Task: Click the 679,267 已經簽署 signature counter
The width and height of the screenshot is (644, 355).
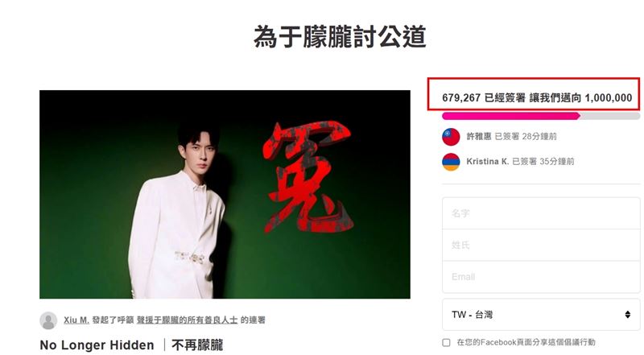Action: pos(484,97)
